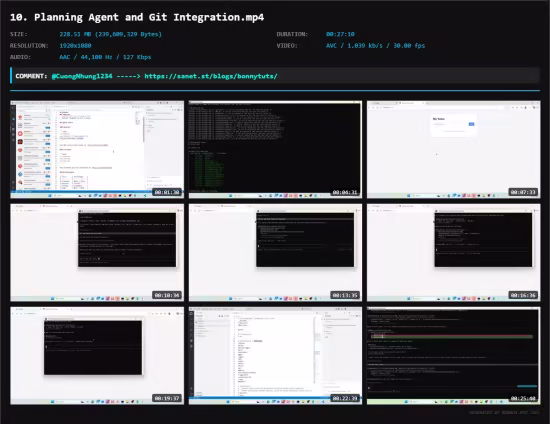
Task: Click the 'AUDIO:' label
Action: 20,57
